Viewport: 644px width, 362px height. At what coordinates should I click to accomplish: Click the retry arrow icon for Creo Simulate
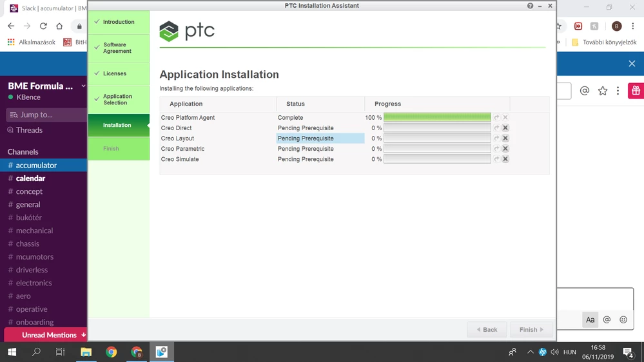(496, 159)
